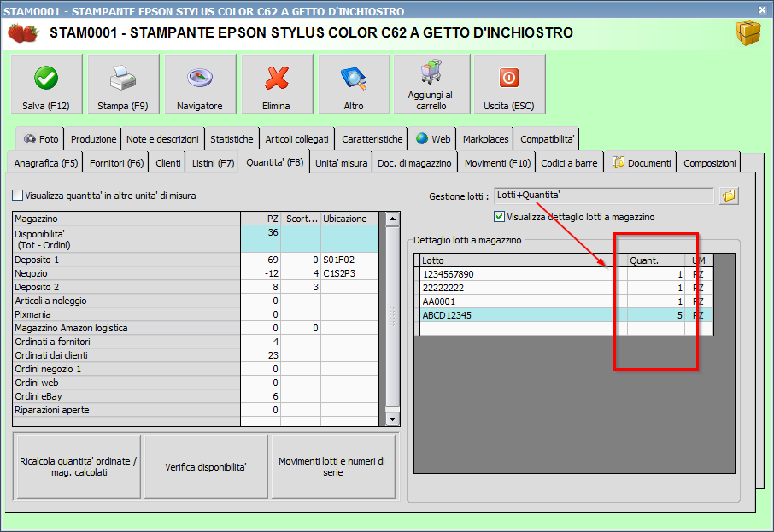Click Ricalcola quantita' ordinate / mag. calcolati button
The width and height of the screenshot is (774, 532).
[79, 466]
